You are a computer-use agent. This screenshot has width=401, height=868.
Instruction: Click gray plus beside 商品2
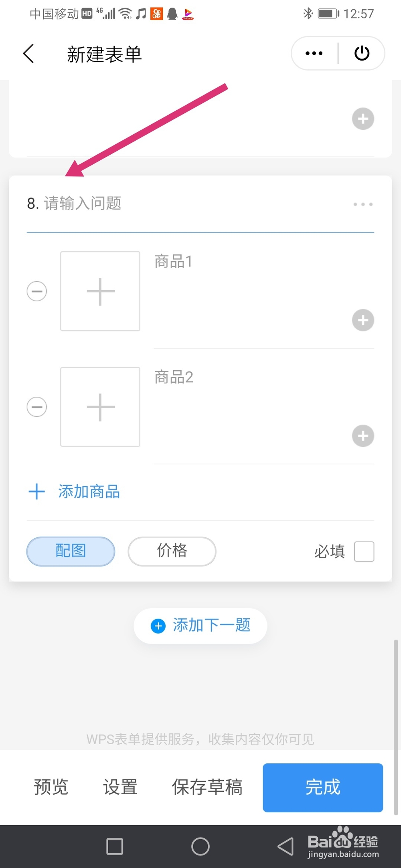click(363, 436)
